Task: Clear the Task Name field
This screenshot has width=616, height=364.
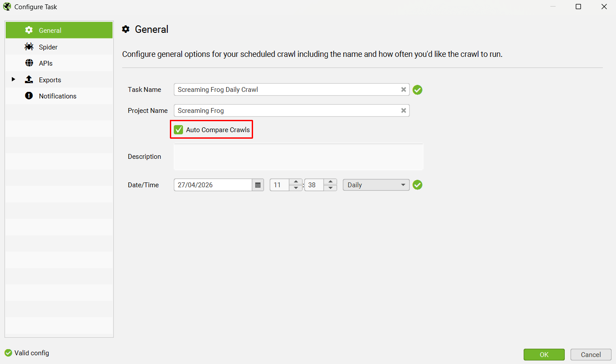Action: click(x=404, y=90)
